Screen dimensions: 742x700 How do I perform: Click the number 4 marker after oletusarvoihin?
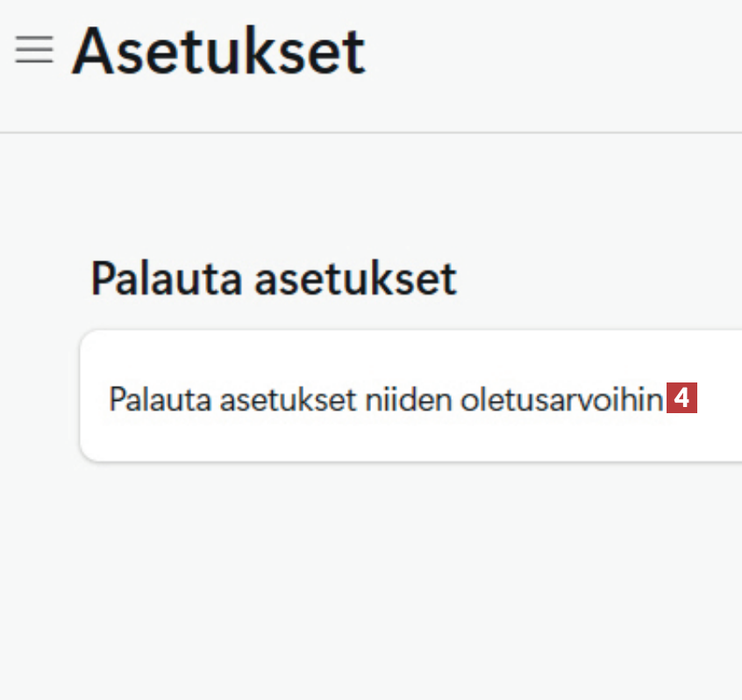pos(681,399)
